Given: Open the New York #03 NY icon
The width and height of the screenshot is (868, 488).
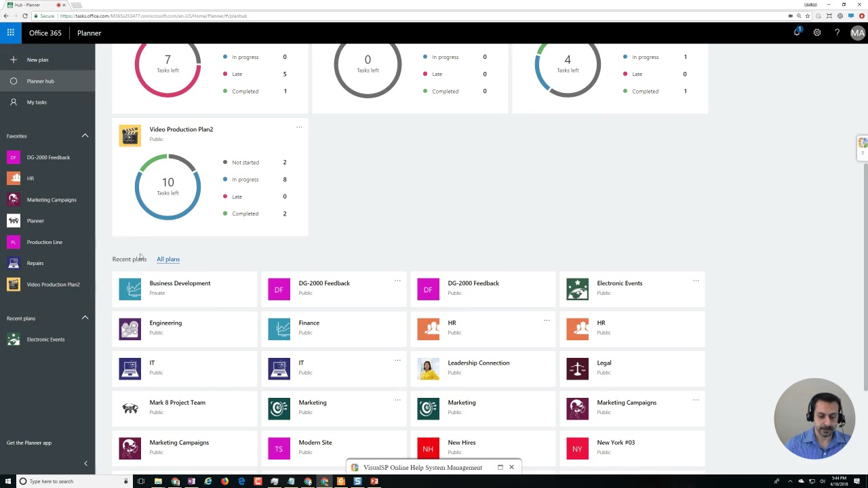Looking at the screenshot, I should click(x=578, y=449).
